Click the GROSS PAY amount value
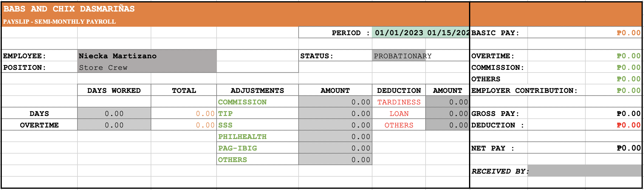 click(x=628, y=114)
